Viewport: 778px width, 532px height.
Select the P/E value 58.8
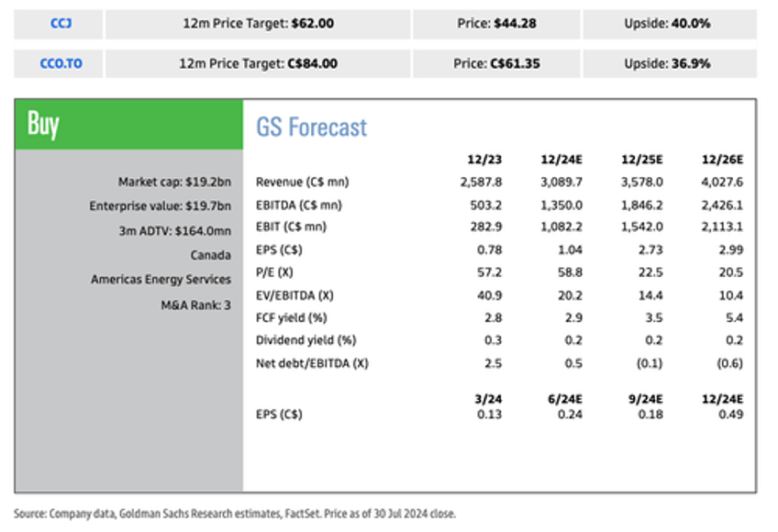pyautogui.click(x=570, y=272)
